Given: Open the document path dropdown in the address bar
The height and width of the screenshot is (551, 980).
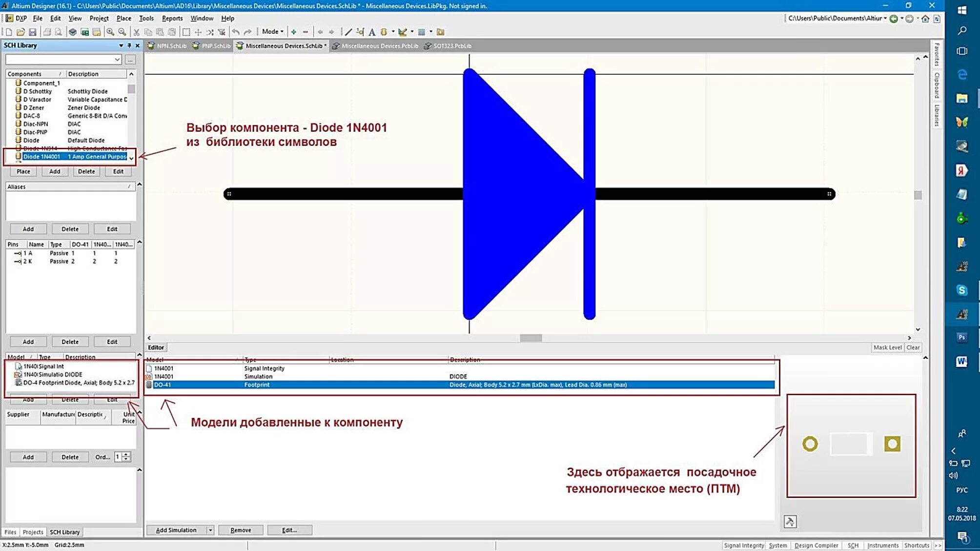Looking at the screenshot, I should (x=885, y=19).
